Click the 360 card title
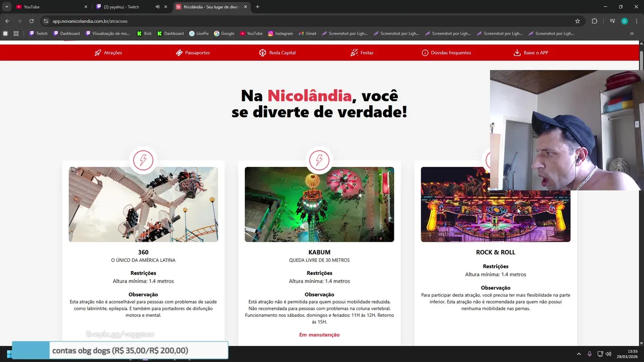Viewport: 644px width, 362px height. [x=143, y=252]
